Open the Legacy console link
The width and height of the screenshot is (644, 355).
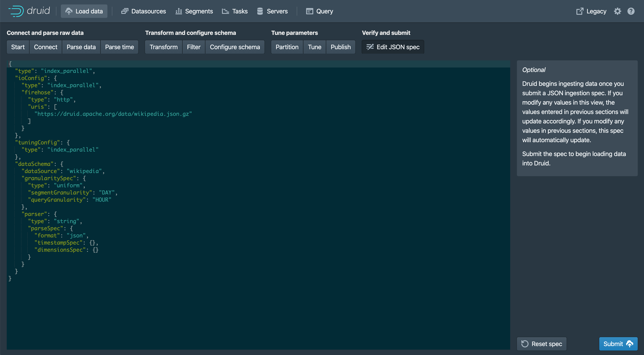coord(591,11)
